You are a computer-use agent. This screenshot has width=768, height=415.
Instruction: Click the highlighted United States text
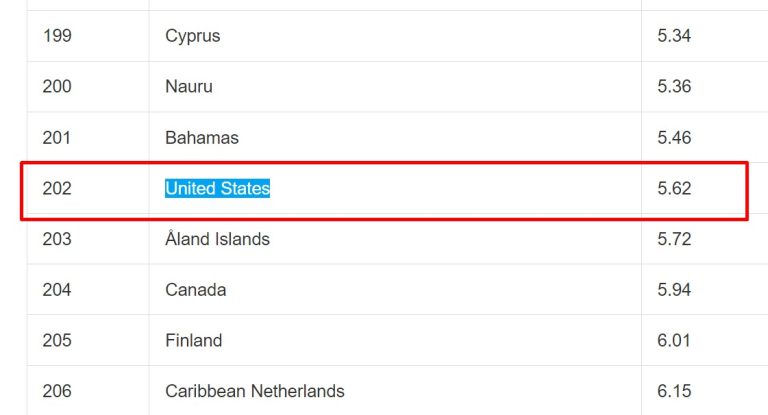click(217, 188)
